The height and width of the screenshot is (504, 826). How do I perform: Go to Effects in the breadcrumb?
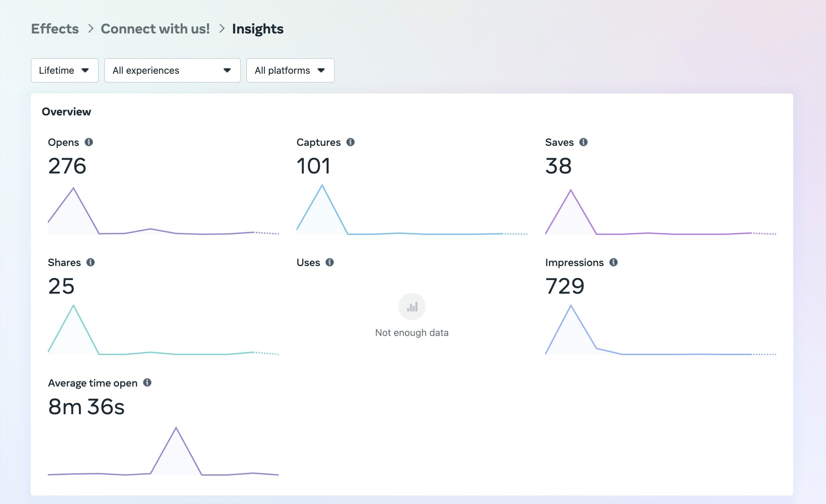[x=55, y=29]
